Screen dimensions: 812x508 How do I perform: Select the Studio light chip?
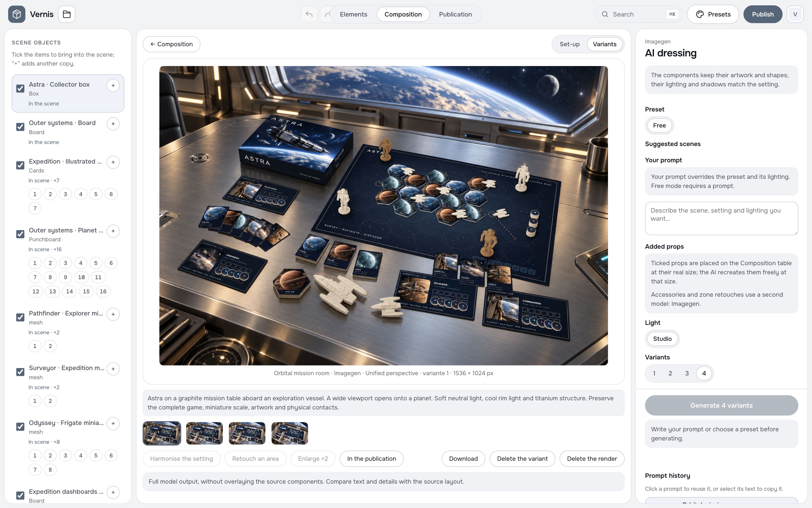tap(662, 339)
